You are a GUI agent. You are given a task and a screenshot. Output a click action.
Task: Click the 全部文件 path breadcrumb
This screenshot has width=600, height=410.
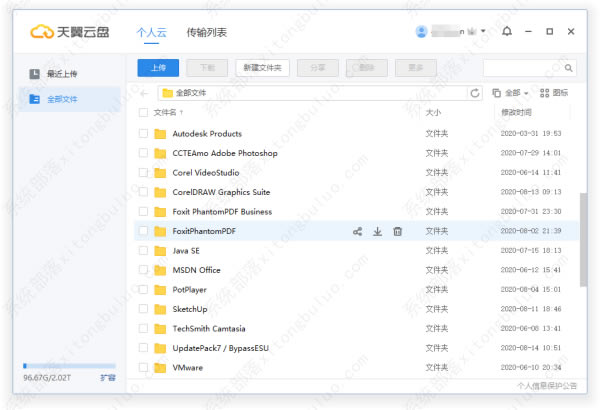pos(191,93)
